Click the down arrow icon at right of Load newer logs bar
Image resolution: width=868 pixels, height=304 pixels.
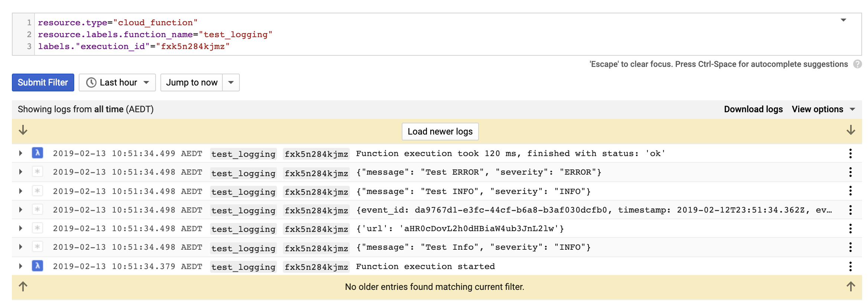pos(851,130)
